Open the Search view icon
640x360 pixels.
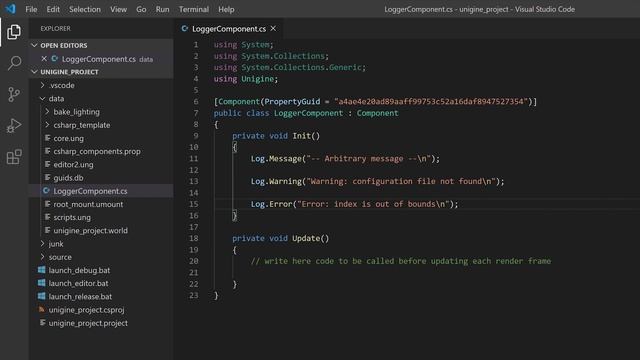[x=14, y=63]
